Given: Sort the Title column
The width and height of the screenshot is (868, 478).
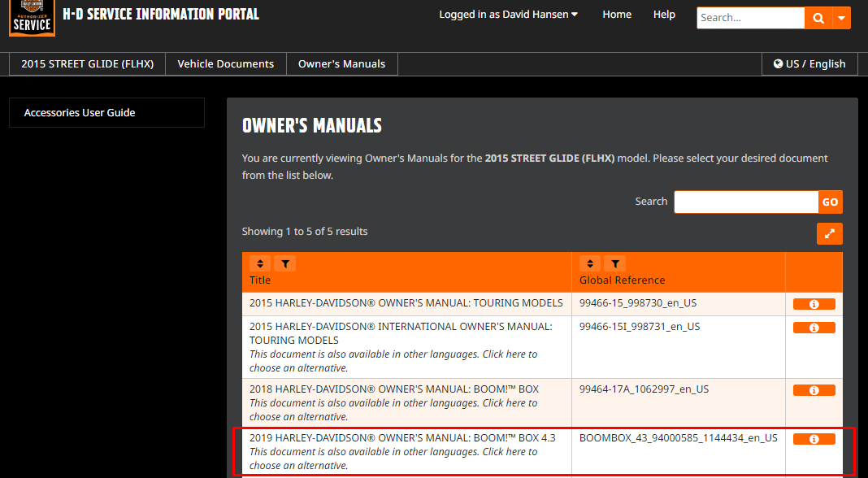Looking at the screenshot, I should (x=260, y=263).
